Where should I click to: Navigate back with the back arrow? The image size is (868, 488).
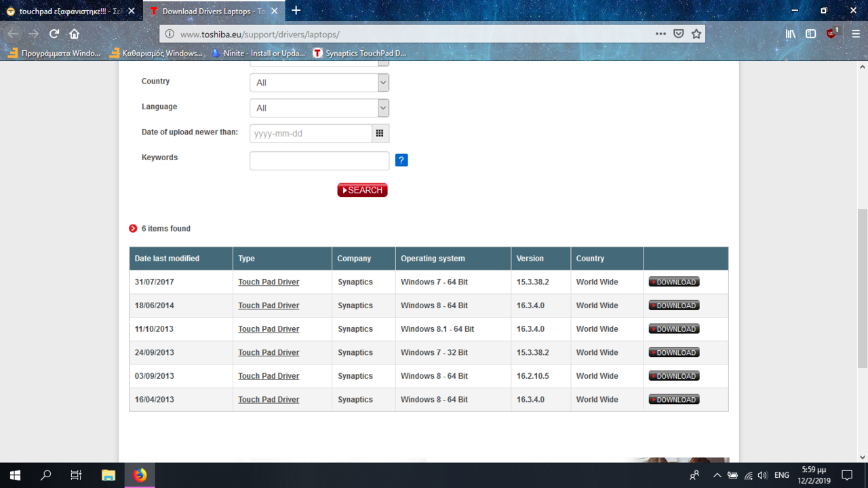[14, 34]
